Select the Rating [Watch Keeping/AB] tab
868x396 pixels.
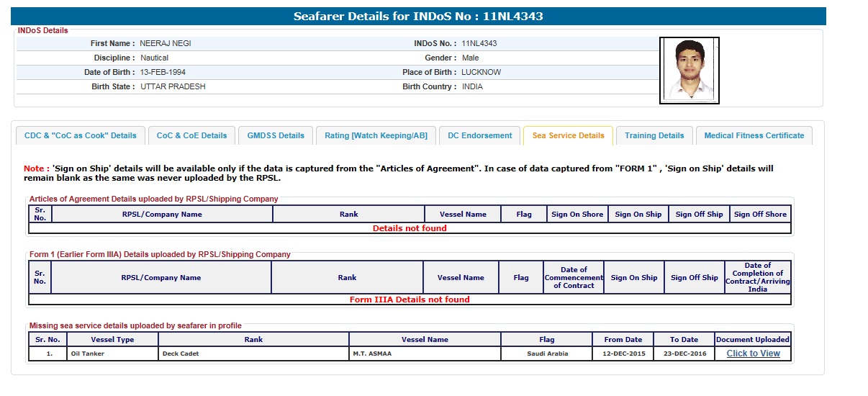pyautogui.click(x=376, y=135)
